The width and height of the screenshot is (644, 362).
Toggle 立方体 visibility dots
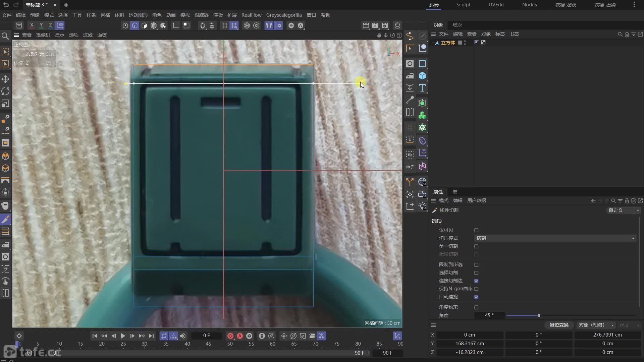465,43
